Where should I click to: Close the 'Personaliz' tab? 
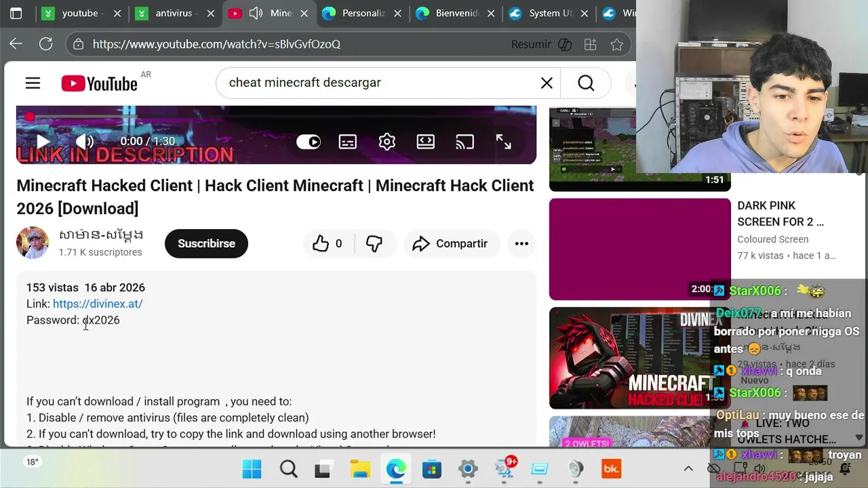coord(397,13)
